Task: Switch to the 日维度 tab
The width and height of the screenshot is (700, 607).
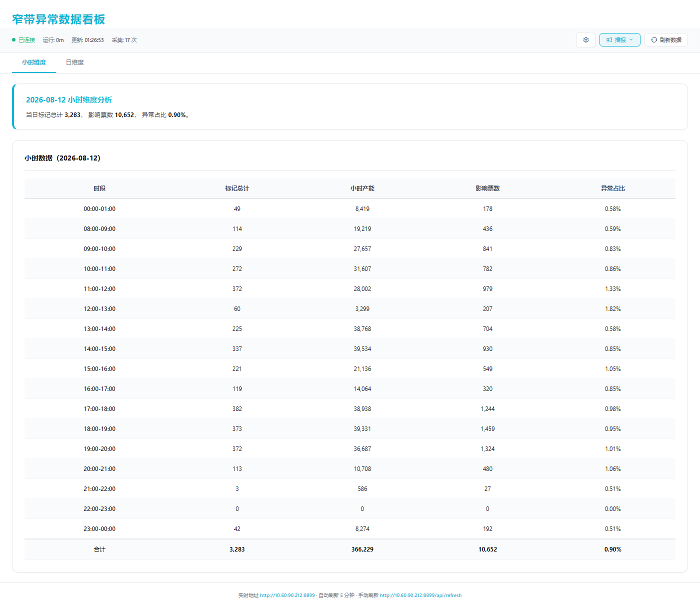Action: pos(75,62)
